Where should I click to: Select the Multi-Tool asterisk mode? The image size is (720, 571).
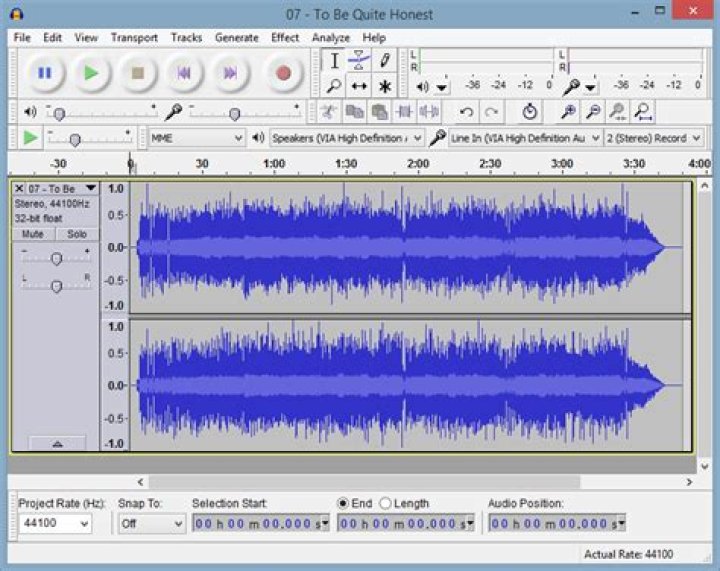(385, 86)
